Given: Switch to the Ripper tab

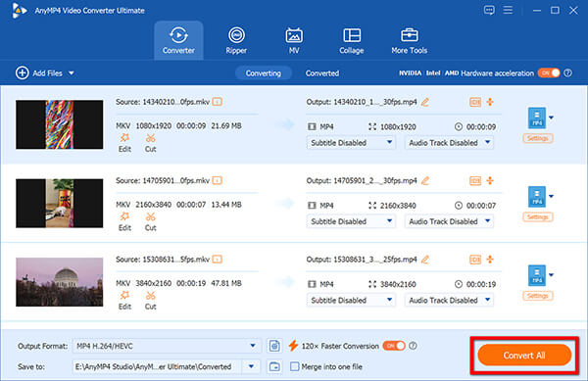Looking at the screenshot, I should coord(236,40).
